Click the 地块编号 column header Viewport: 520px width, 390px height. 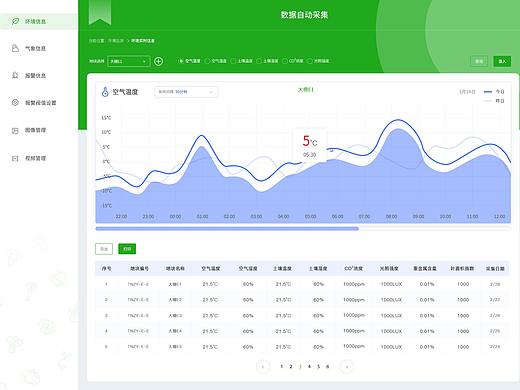(x=139, y=268)
